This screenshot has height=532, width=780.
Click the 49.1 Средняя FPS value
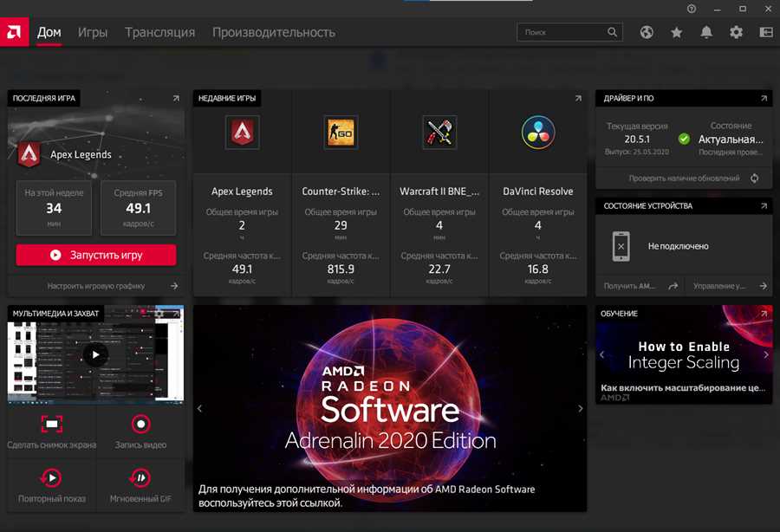tap(139, 208)
